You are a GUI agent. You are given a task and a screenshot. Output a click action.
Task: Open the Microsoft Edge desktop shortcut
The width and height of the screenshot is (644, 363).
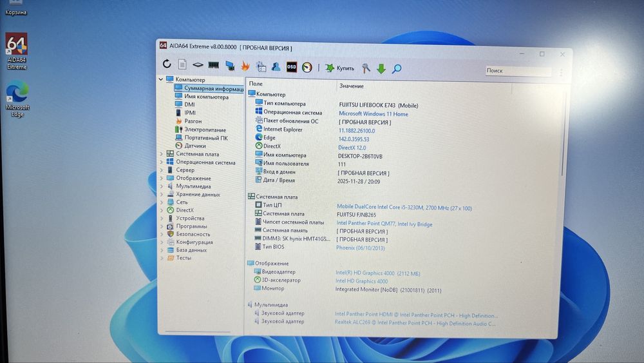pos(17,100)
